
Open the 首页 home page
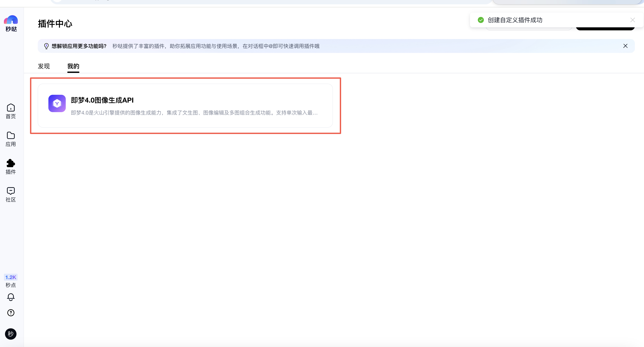click(x=11, y=111)
